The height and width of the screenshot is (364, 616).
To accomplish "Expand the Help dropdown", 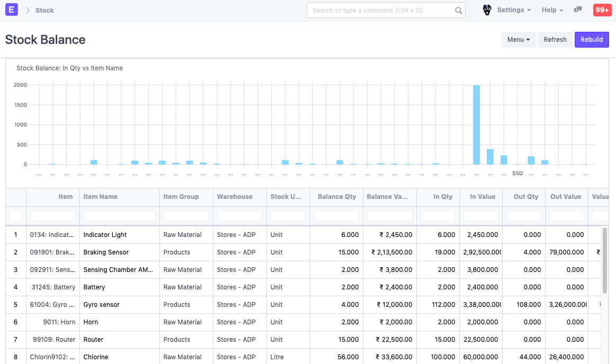I will coord(552,10).
